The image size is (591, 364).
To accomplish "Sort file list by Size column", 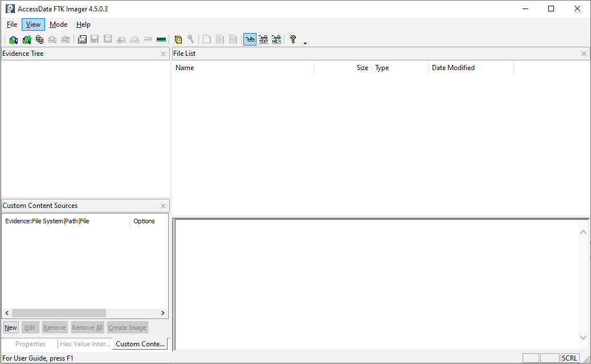I will [343, 68].
